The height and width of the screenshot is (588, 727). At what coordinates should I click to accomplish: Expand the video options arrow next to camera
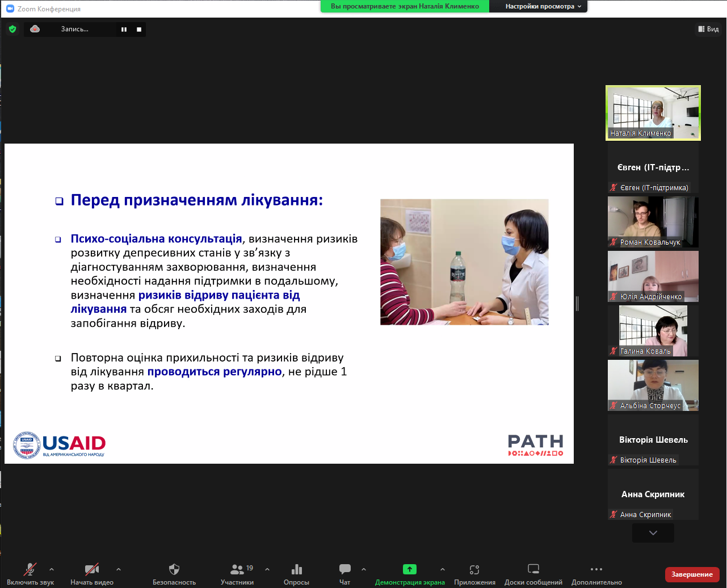tap(119, 569)
